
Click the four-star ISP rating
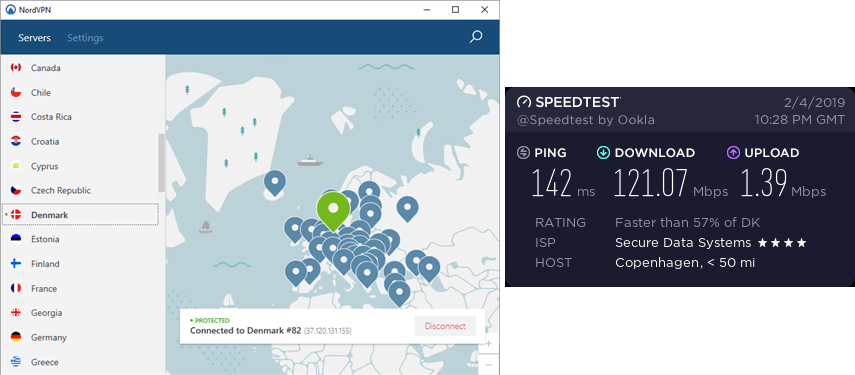tap(781, 243)
